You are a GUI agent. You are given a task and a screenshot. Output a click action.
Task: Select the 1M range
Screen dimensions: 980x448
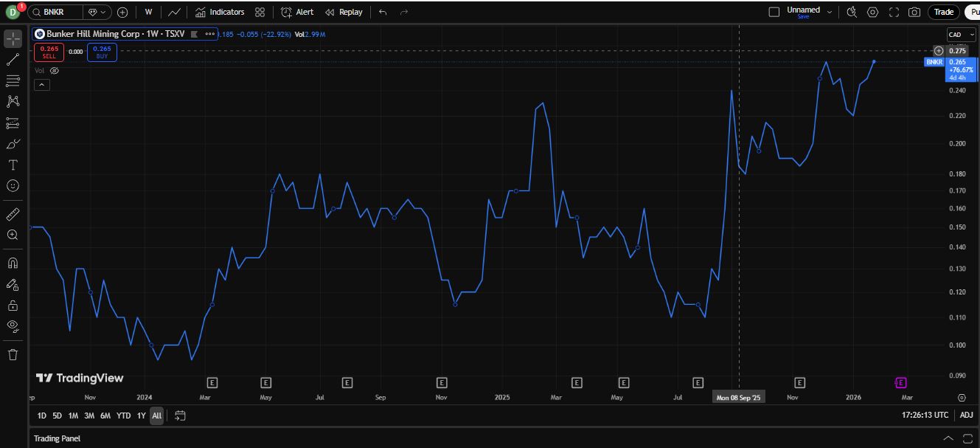point(73,416)
